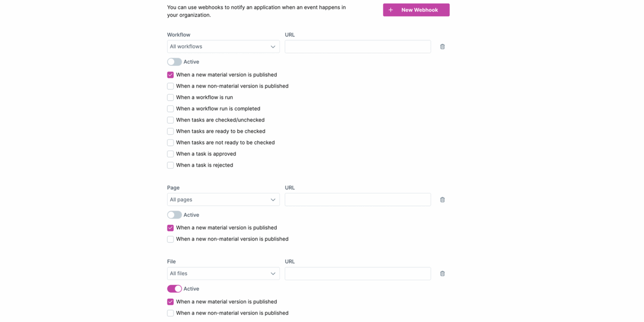The width and height of the screenshot is (644, 322).
Task: Delete the Workflow webhook with trash icon
Action: 442,47
